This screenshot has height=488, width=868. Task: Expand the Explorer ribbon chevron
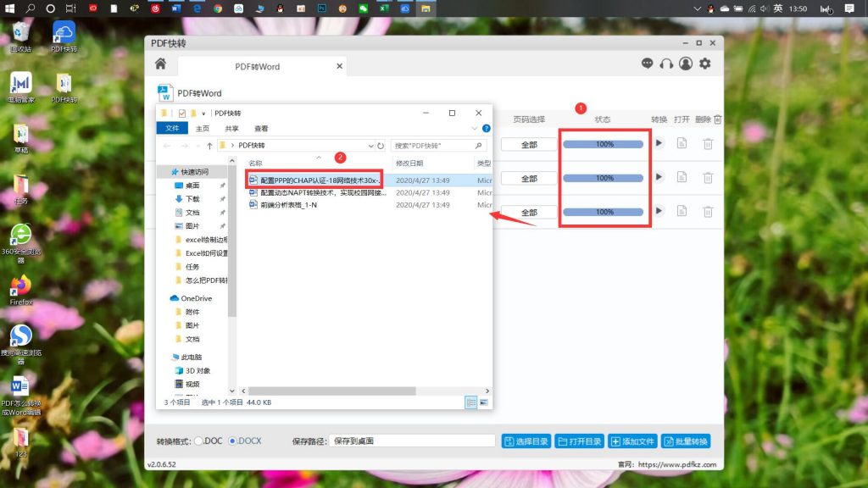(x=474, y=129)
